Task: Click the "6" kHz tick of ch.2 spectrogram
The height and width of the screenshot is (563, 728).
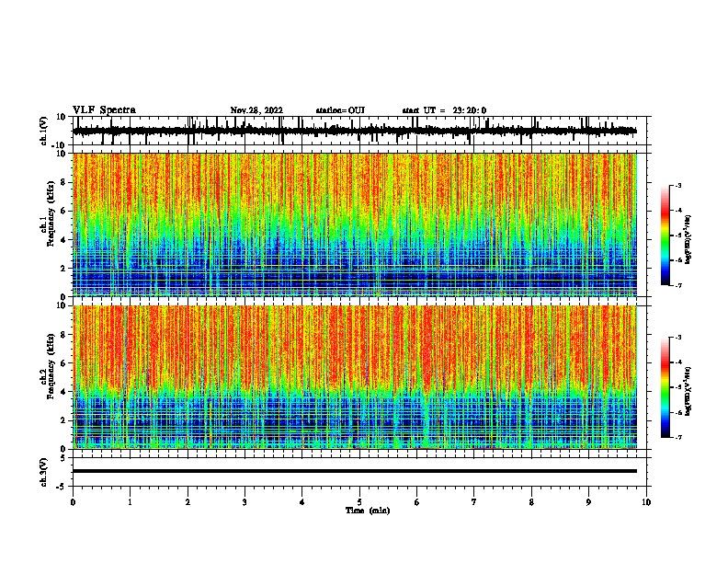Action: [x=63, y=363]
